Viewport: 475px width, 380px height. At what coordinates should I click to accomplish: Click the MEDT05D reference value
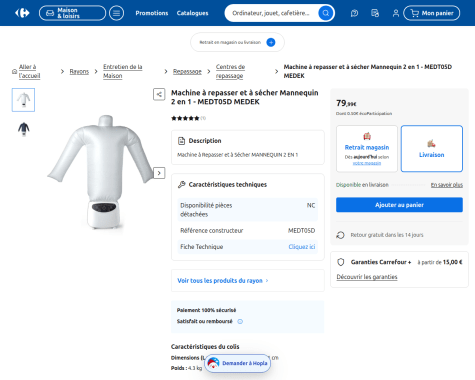[x=301, y=230]
